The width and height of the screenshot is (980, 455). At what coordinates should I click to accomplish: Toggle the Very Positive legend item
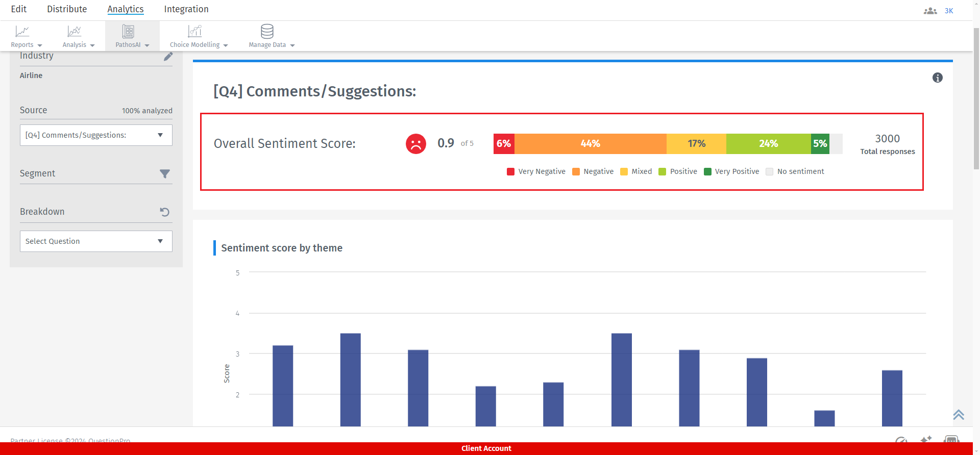(x=731, y=171)
